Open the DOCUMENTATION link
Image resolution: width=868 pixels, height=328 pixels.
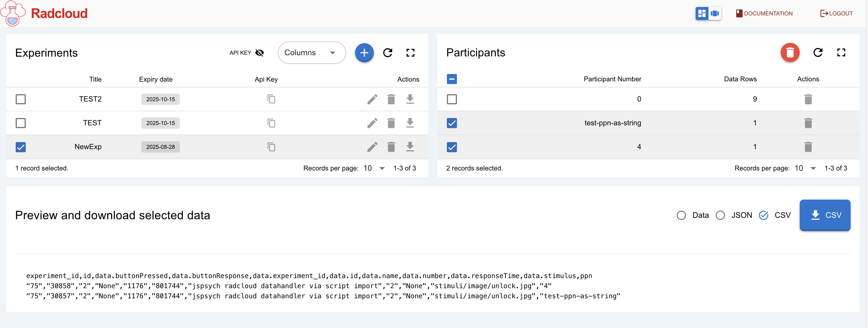pyautogui.click(x=764, y=13)
